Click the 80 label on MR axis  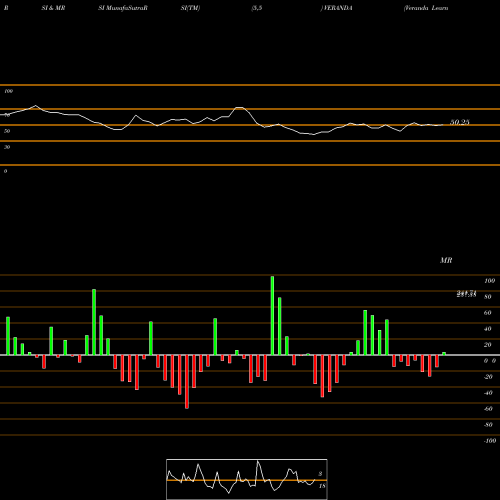coord(487,297)
